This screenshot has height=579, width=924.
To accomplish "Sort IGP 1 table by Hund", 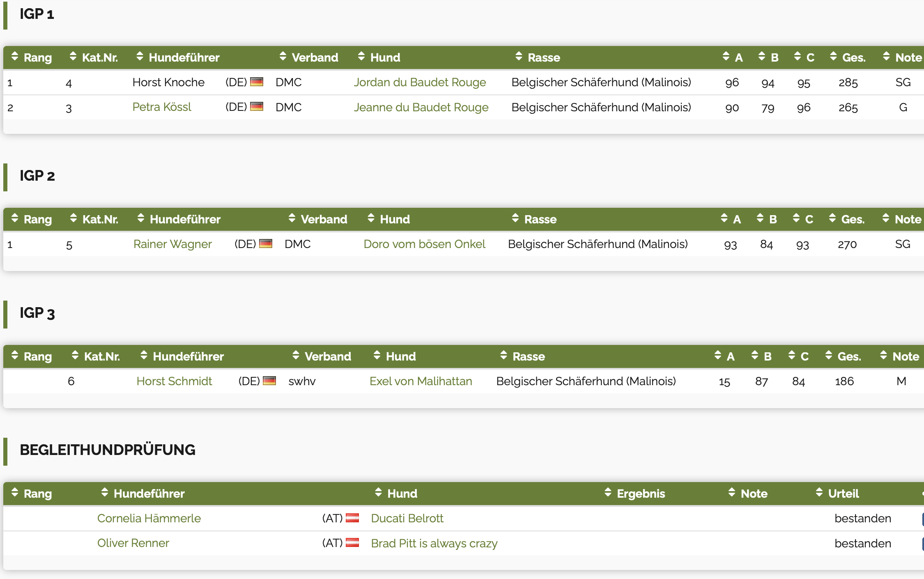I will 379,57.
